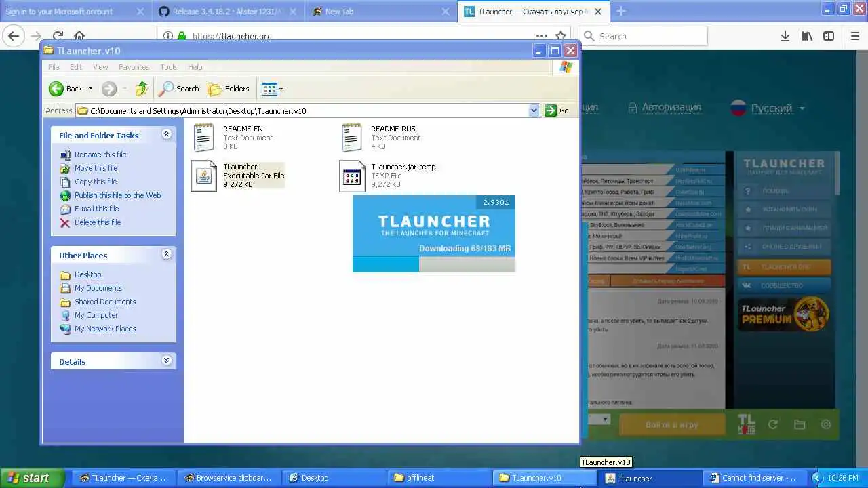Click Rename this file

click(x=100, y=155)
